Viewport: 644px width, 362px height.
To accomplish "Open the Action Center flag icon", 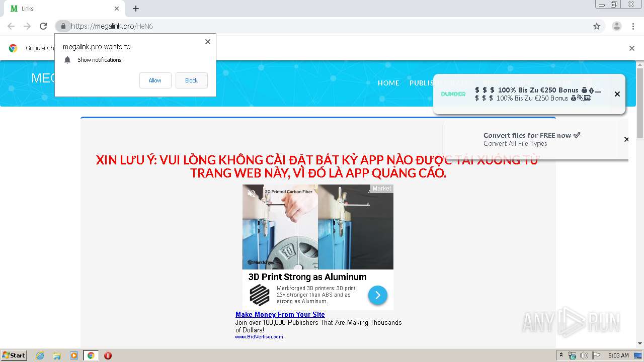I will click(x=596, y=355).
